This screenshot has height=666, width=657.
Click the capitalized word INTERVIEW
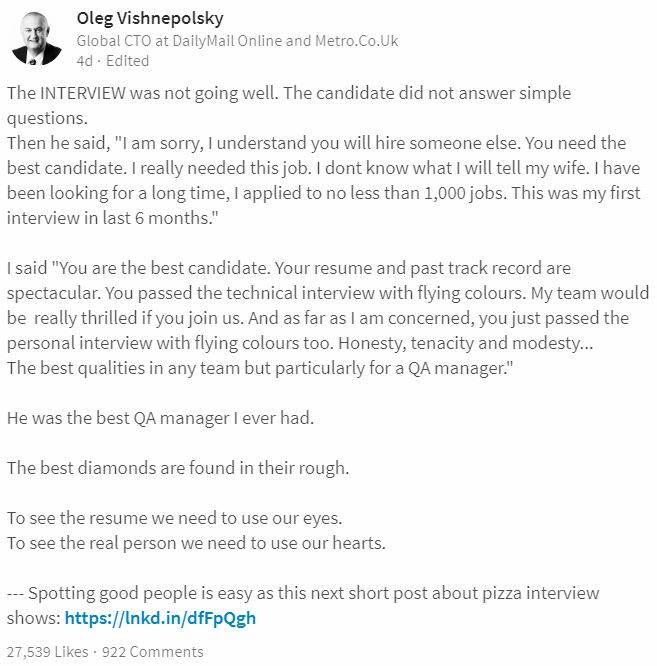pos(83,93)
